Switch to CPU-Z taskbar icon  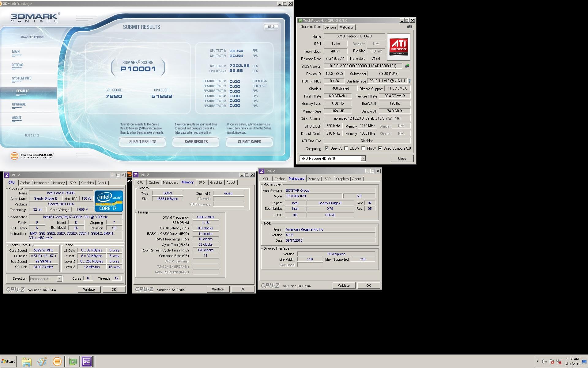click(87, 362)
